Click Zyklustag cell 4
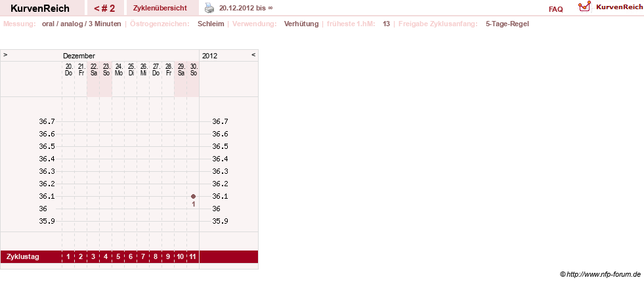This screenshot has width=644, height=282. pyautogui.click(x=106, y=257)
